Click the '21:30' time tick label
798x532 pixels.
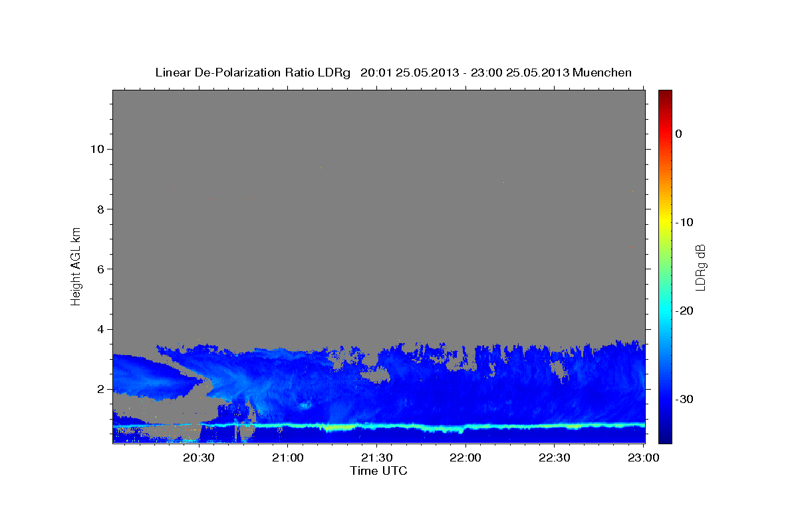pos(376,458)
